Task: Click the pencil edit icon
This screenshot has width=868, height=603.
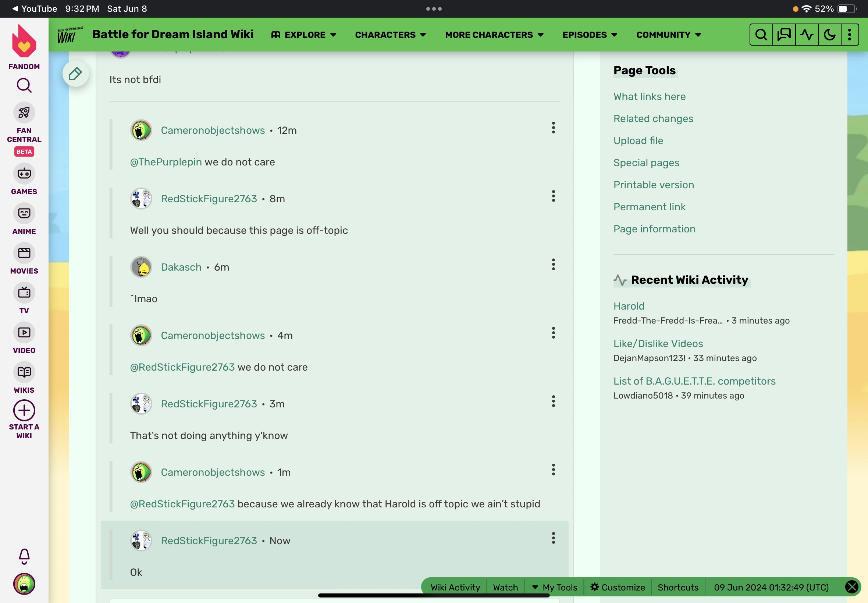Action: click(x=75, y=74)
